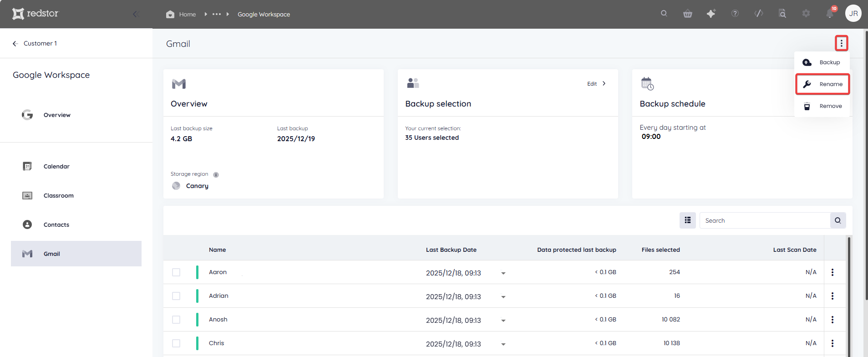Open the top bar search icon
The height and width of the screenshot is (357, 868).
[664, 14]
